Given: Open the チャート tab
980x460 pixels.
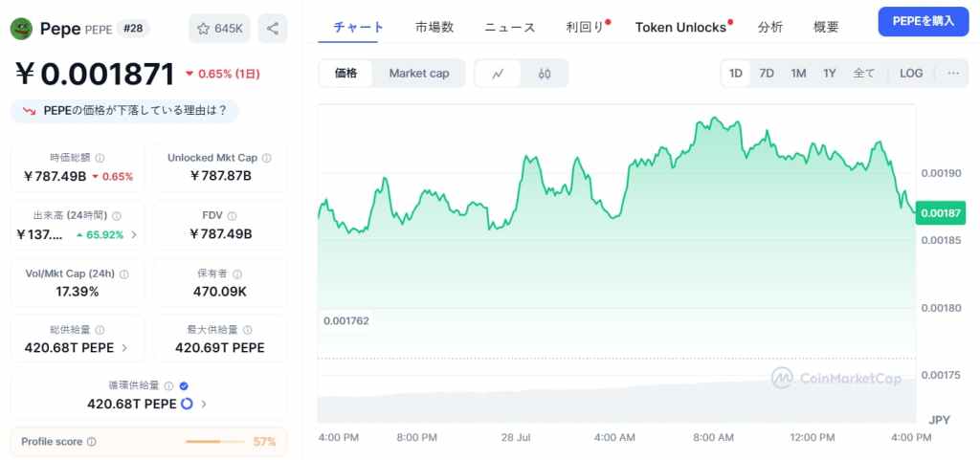Looking at the screenshot, I should (358, 28).
